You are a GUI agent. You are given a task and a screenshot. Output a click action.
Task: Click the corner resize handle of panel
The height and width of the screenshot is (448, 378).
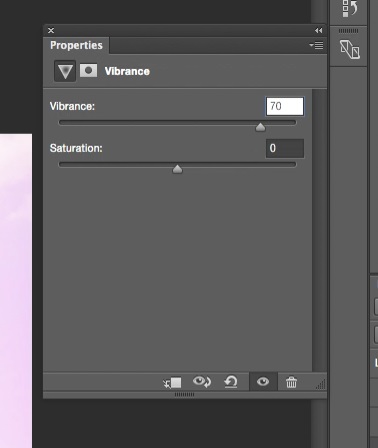320,385
